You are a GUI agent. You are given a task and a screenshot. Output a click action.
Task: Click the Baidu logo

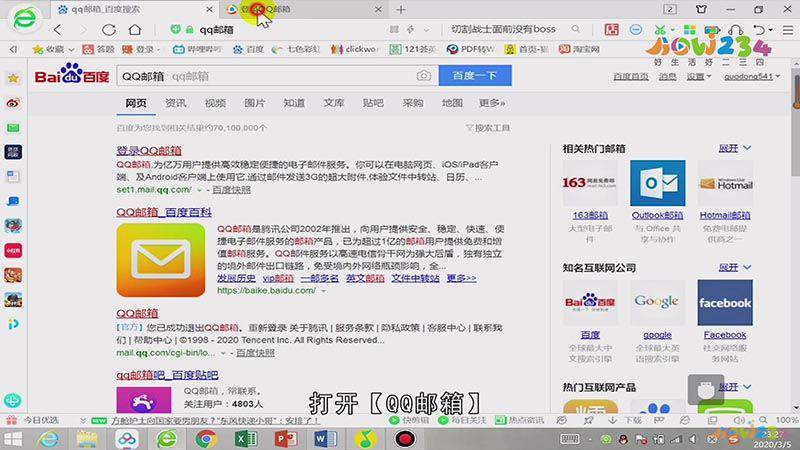[x=72, y=74]
